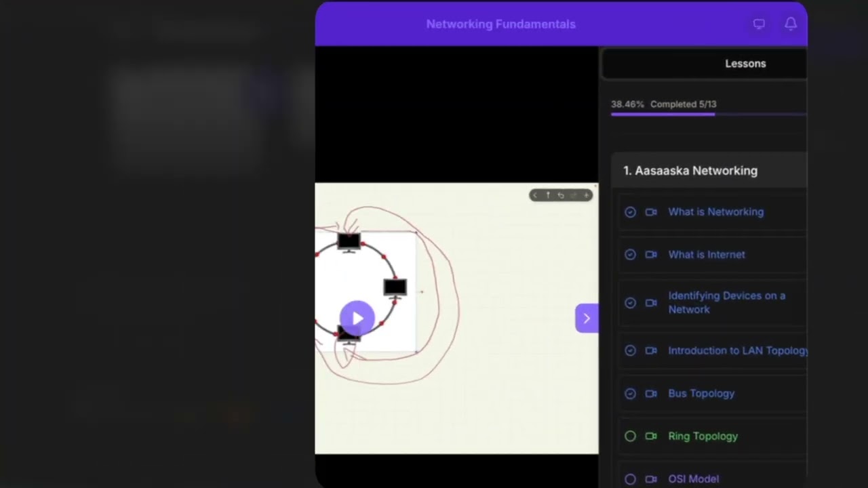This screenshot has width=868, height=488.
Task: Click video icon beside Identifying Devices
Action: point(651,303)
